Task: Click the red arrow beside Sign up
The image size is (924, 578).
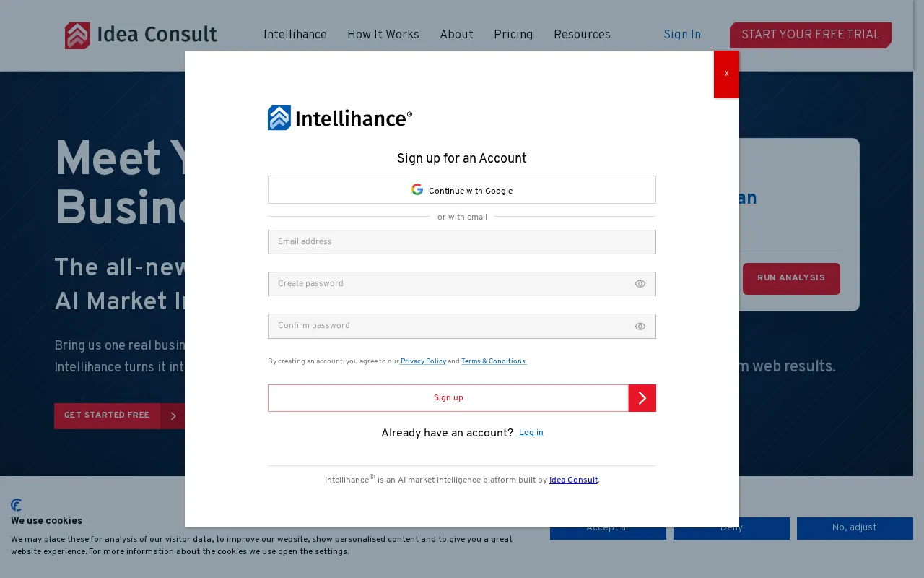Action: coord(642,398)
